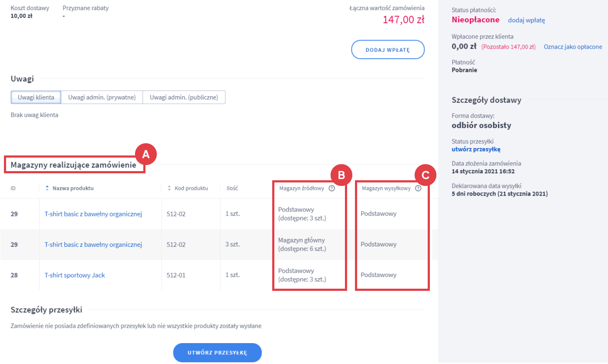Show help tooltip for Magazyn źródłowy column
Viewport: 608px width, 364px height.
[332, 188]
